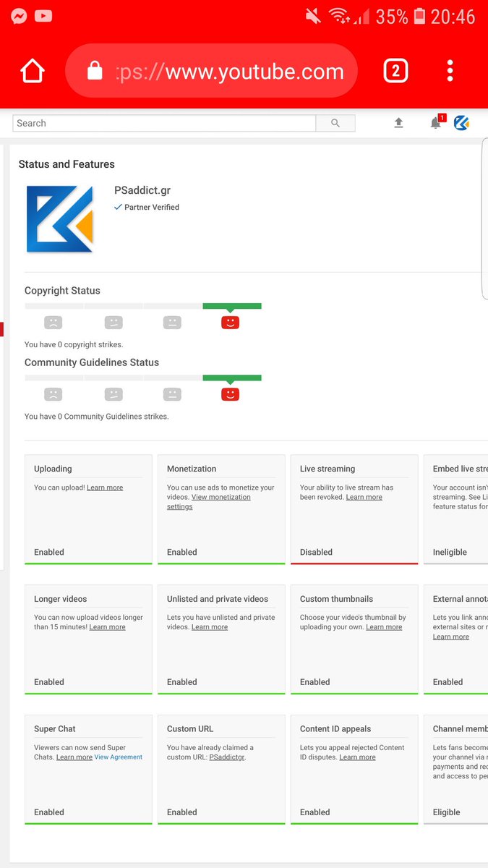Click the Status and Features heading
The width and height of the screenshot is (488, 868).
(67, 164)
